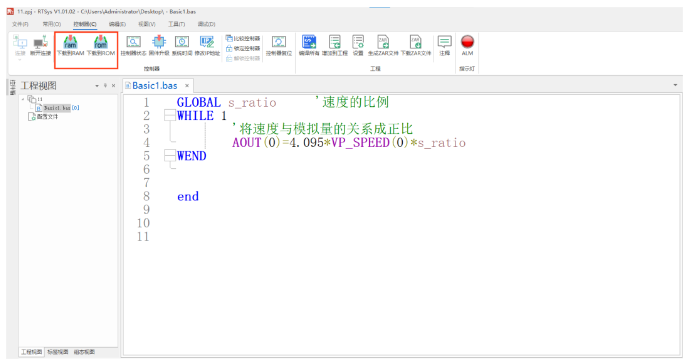Close the 工程视图 project view panel
Image resolution: width=689 pixels, height=364 pixels.
coord(113,86)
